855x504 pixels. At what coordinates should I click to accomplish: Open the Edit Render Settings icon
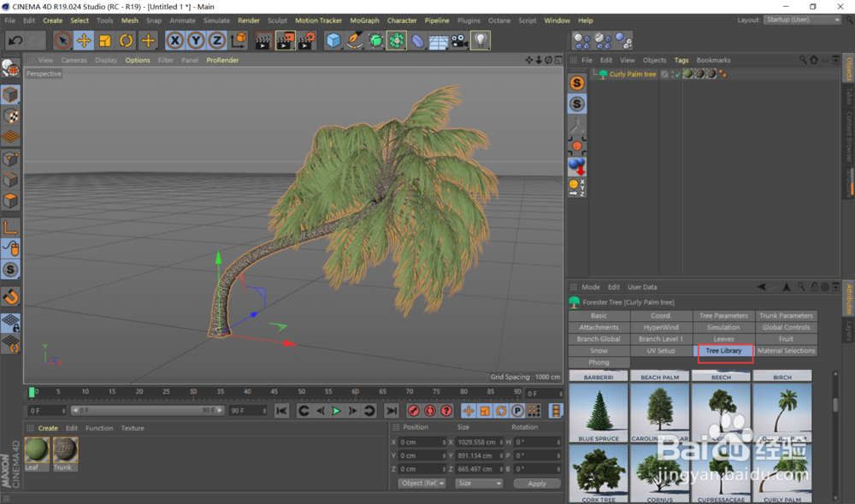point(306,40)
